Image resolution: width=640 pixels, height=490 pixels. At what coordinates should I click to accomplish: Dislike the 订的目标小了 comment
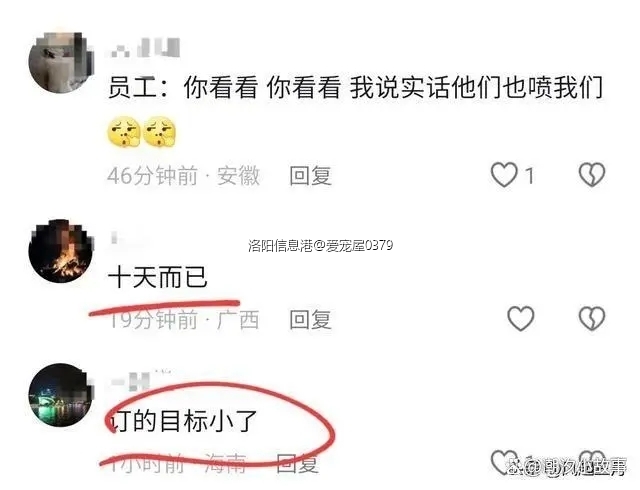coord(592,462)
